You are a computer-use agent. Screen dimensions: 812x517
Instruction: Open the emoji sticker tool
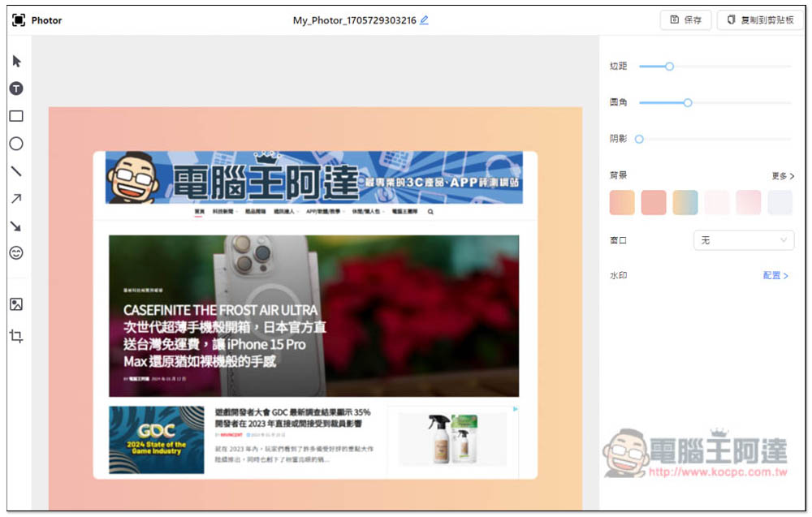click(x=16, y=253)
